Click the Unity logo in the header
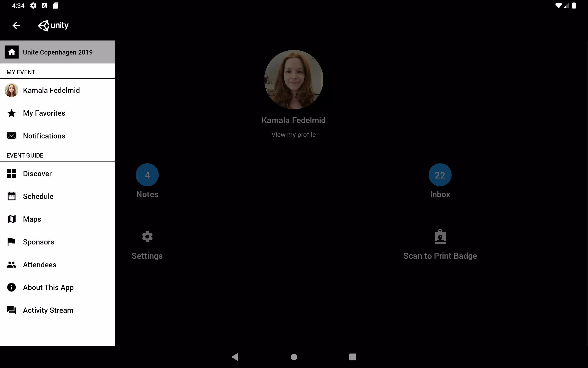The height and width of the screenshot is (368, 588). tap(53, 26)
